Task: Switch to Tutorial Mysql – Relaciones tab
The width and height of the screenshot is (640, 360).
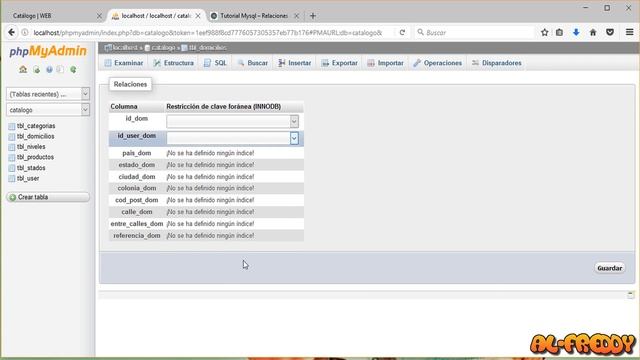Action: [255, 16]
